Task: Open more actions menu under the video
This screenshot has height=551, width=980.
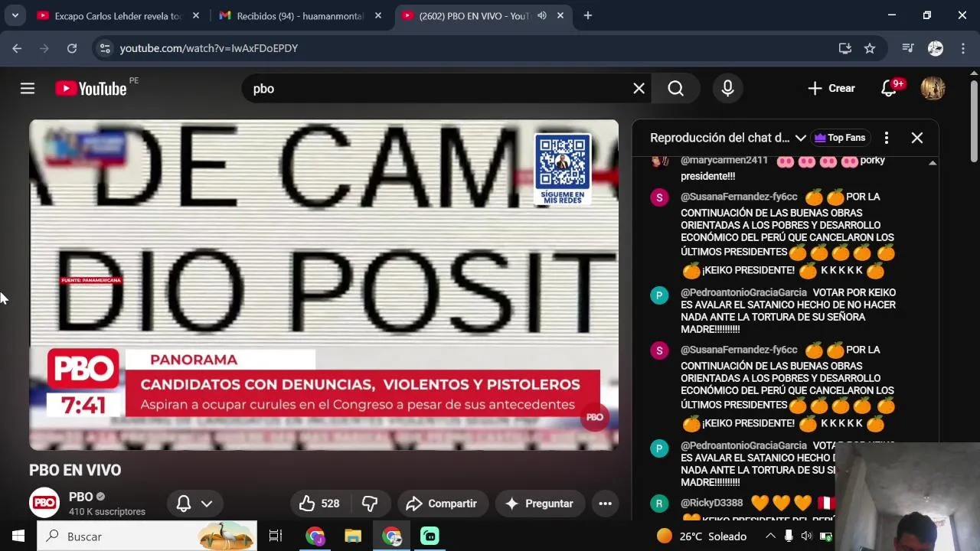Action: click(605, 504)
